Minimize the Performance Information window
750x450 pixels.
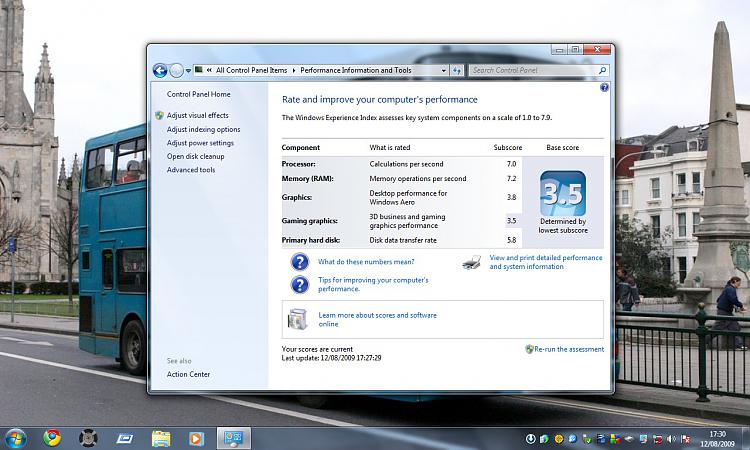point(559,49)
